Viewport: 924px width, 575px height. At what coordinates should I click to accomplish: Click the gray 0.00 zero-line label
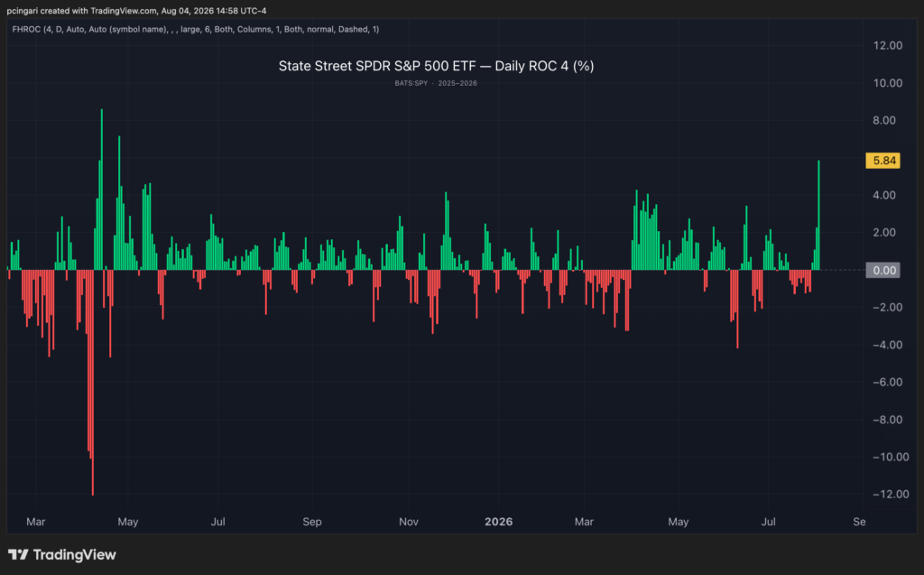coord(882,270)
